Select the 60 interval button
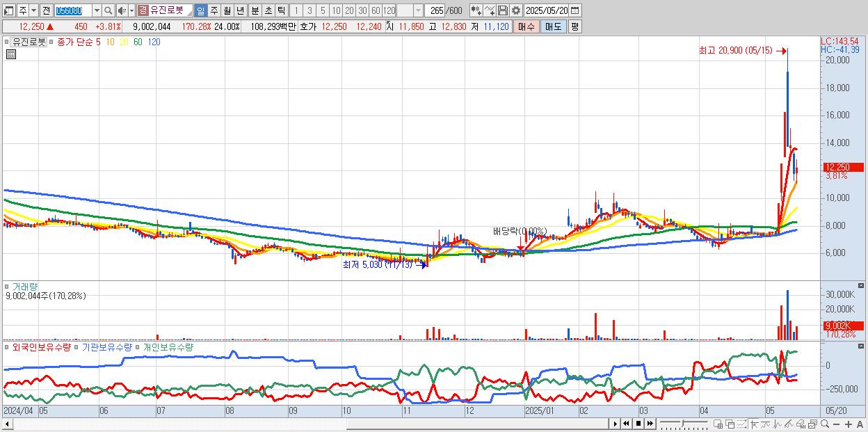Viewport: 868px width, 432px height. [376, 10]
